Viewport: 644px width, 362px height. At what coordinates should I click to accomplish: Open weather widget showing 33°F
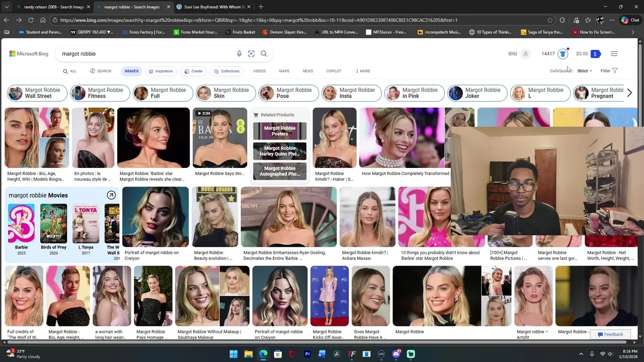tap(23, 354)
